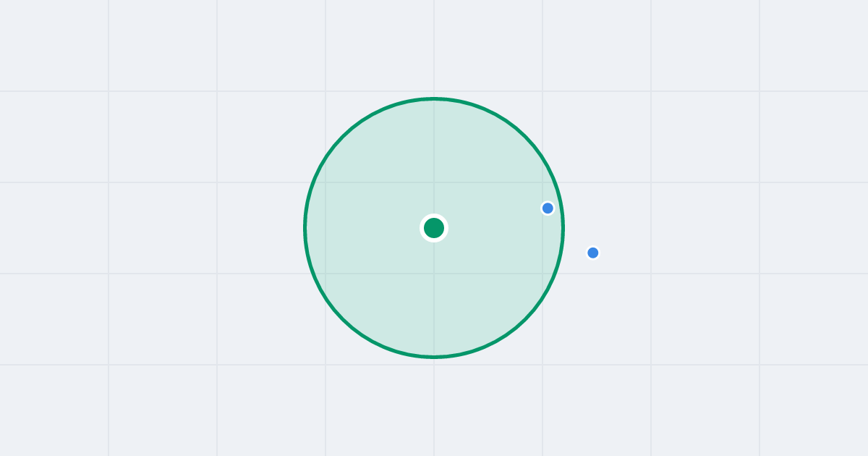Image resolution: width=868 pixels, height=456 pixels.
Task: Click the grid intersection in the circle's upper-left area
Action: click(x=325, y=182)
